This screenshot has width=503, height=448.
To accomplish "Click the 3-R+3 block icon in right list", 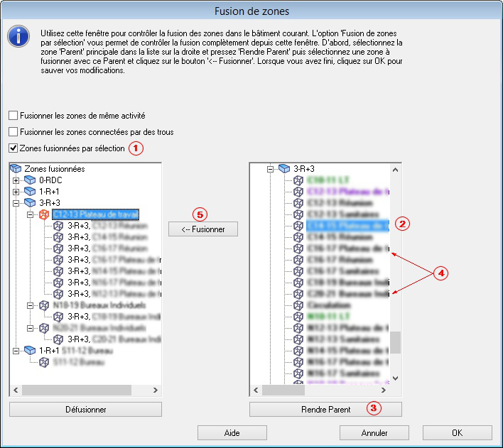I will tap(284, 169).
